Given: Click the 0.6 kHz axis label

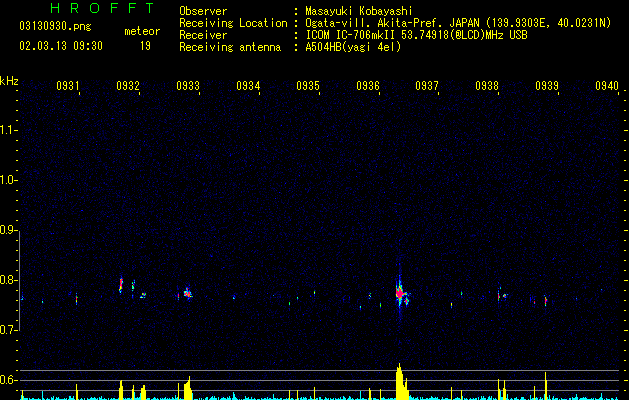Looking at the screenshot, I should (9, 380).
